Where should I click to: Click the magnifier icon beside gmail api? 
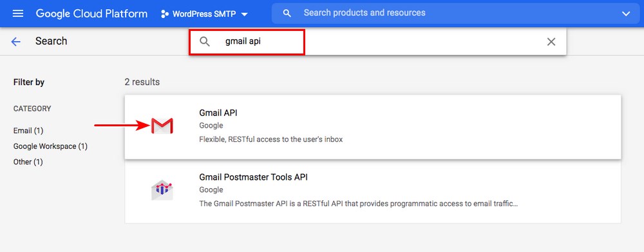pyautogui.click(x=205, y=41)
